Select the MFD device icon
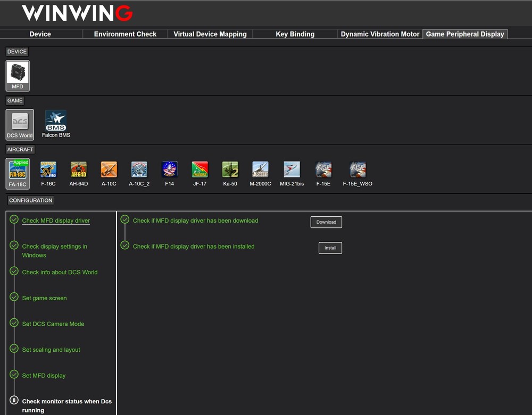Screen dimensions: 532x415 pos(18,76)
